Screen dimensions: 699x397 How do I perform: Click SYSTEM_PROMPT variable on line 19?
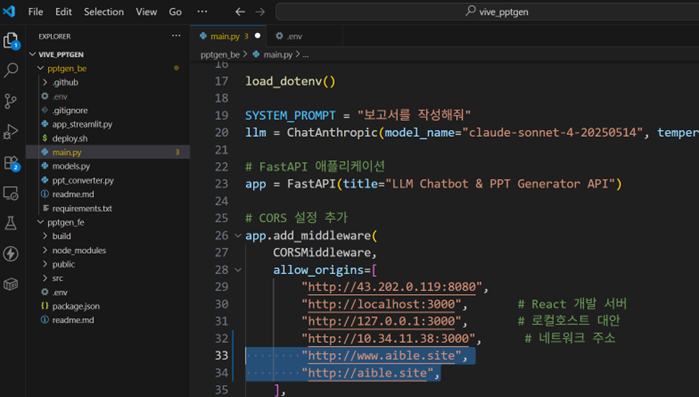point(290,116)
